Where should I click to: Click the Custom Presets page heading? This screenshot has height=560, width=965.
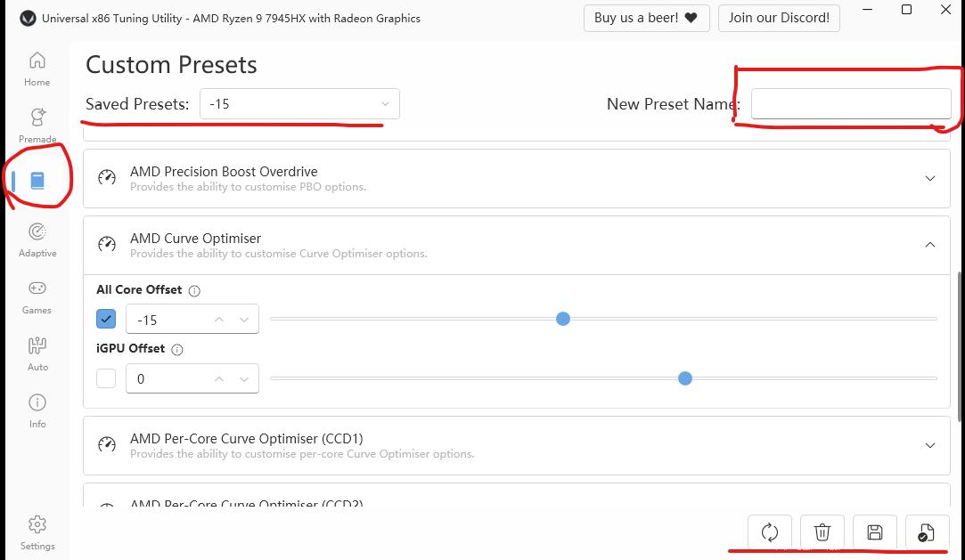171,64
